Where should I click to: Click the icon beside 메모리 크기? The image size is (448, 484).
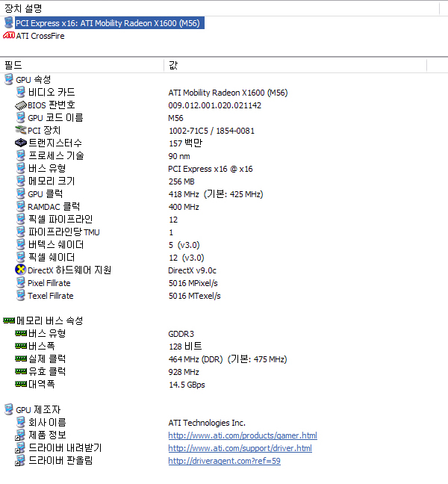point(21,181)
